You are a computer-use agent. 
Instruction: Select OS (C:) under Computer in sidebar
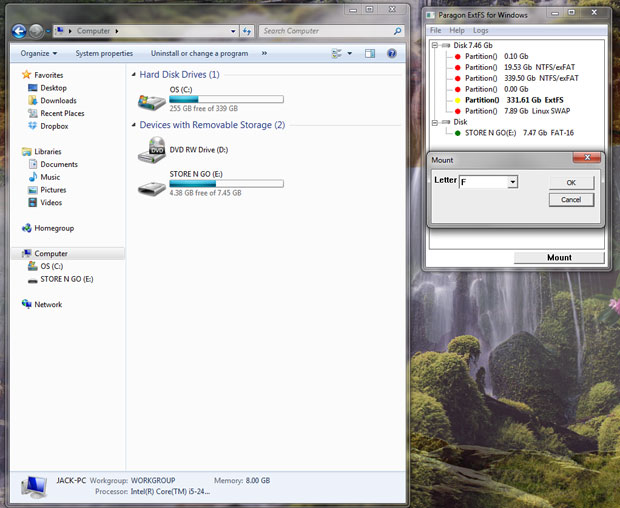click(51, 266)
